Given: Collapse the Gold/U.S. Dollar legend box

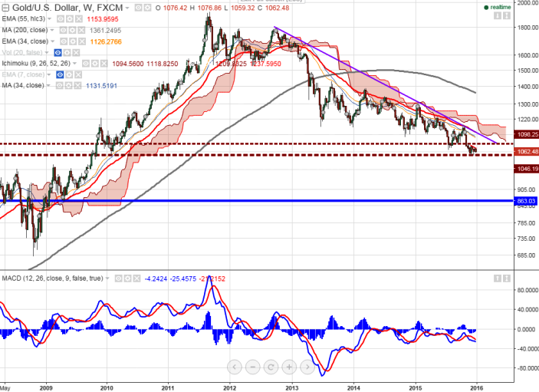Looking at the screenshot, I should point(5,8).
